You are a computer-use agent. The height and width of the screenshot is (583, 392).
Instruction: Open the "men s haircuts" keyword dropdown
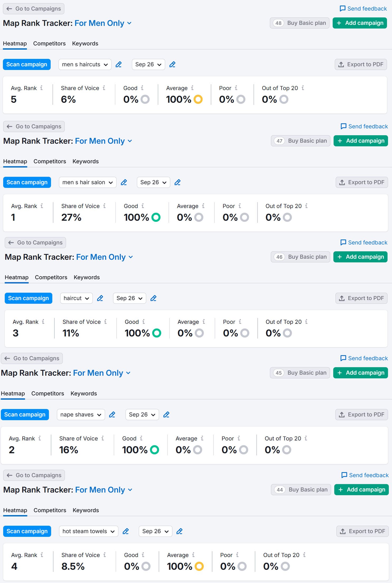85,64
